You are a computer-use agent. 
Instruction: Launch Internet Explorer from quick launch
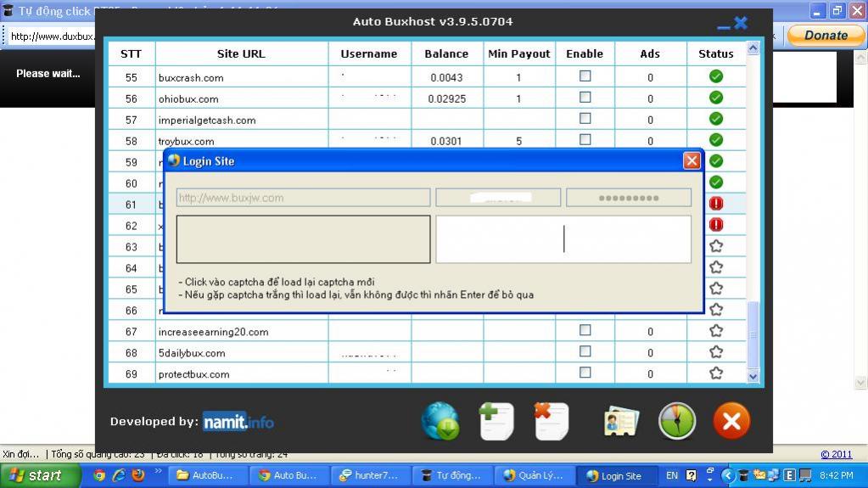point(119,475)
